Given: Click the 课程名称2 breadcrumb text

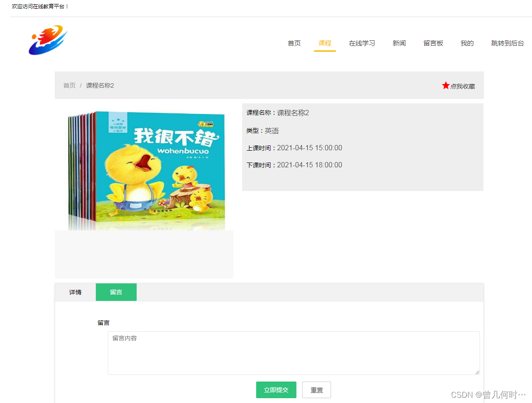Looking at the screenshot, I should [100, 85].
